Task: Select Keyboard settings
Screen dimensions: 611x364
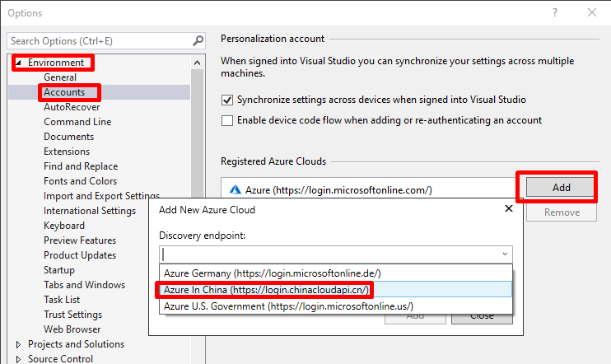Action: pos(64,226)
